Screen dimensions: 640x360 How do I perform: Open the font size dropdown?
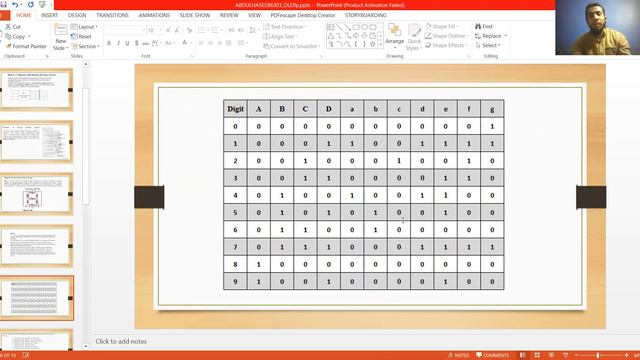(160, 30)
